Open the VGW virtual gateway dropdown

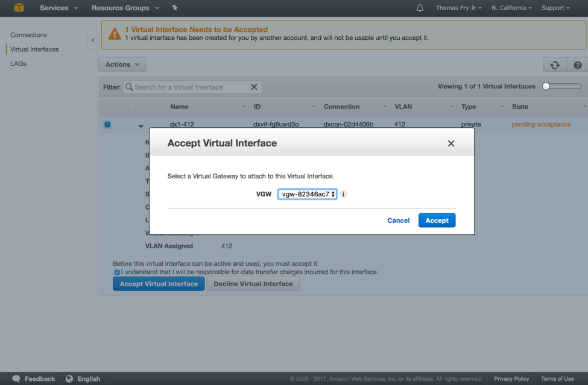pos(308,194)
